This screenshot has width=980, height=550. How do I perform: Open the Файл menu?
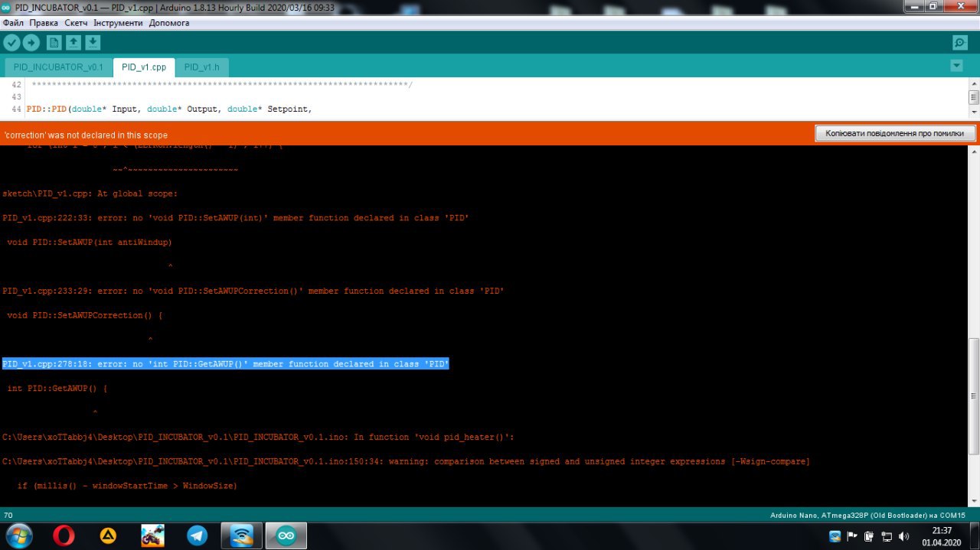click(x=13, y=23)
